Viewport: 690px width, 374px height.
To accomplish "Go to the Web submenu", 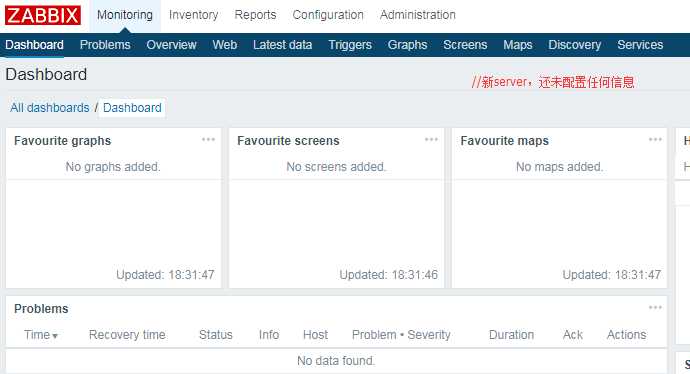I will pos(224,45).
